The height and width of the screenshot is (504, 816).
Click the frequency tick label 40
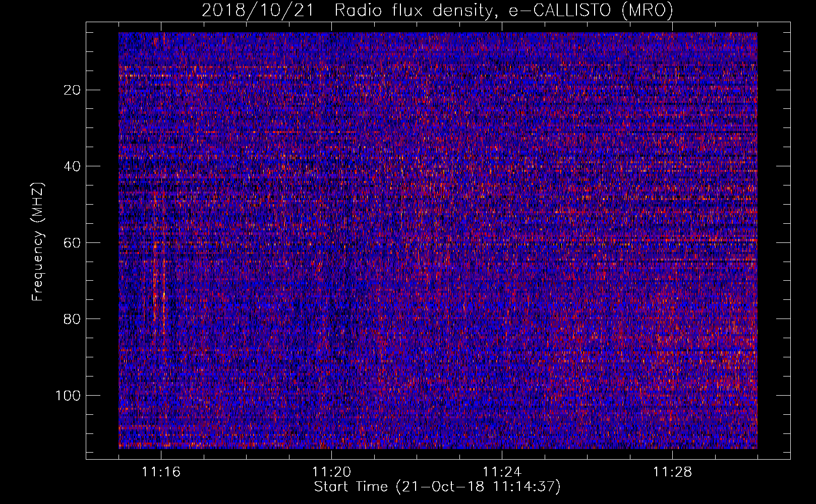tap(73, 166)
